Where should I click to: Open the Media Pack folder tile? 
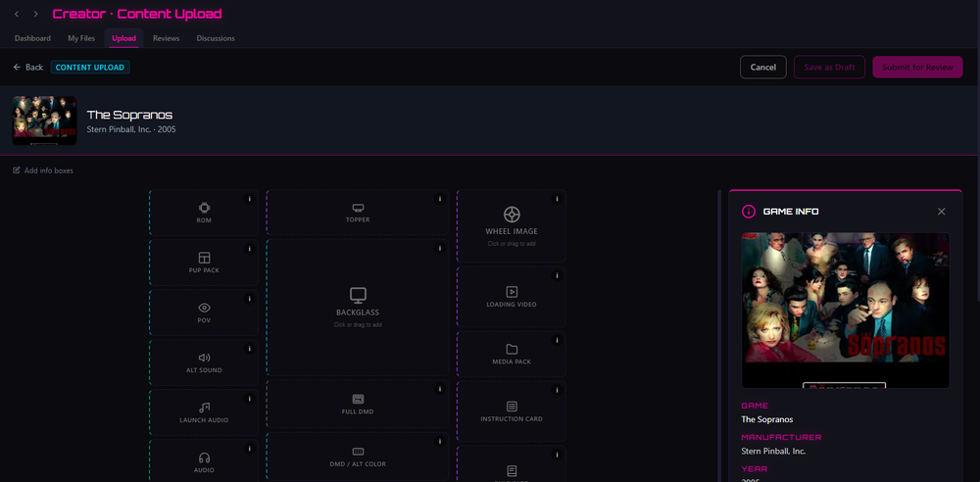(512, 354)
